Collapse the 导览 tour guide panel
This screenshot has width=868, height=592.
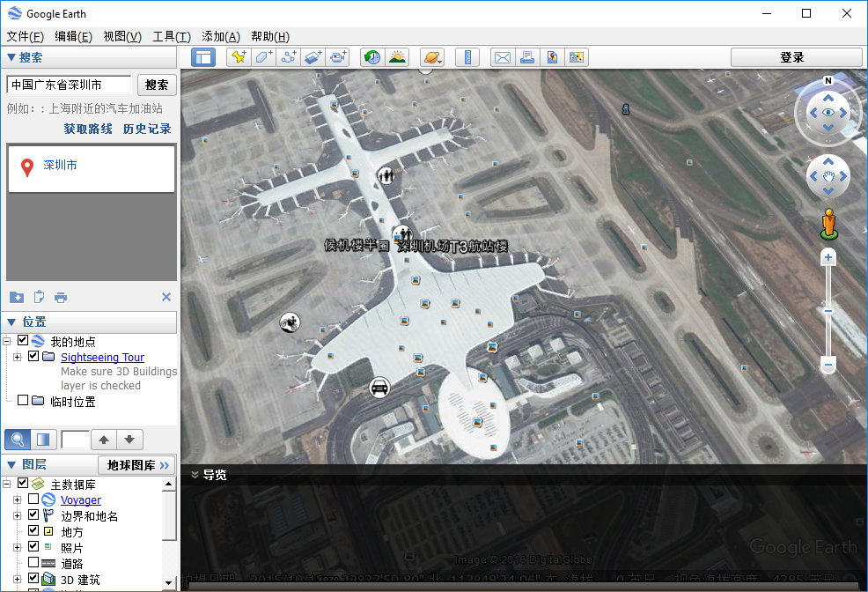[x=195, y=475]
